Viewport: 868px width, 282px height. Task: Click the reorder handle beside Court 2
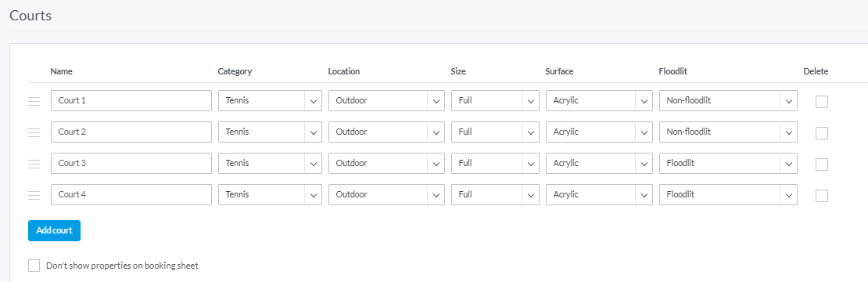tap(34, 132)
